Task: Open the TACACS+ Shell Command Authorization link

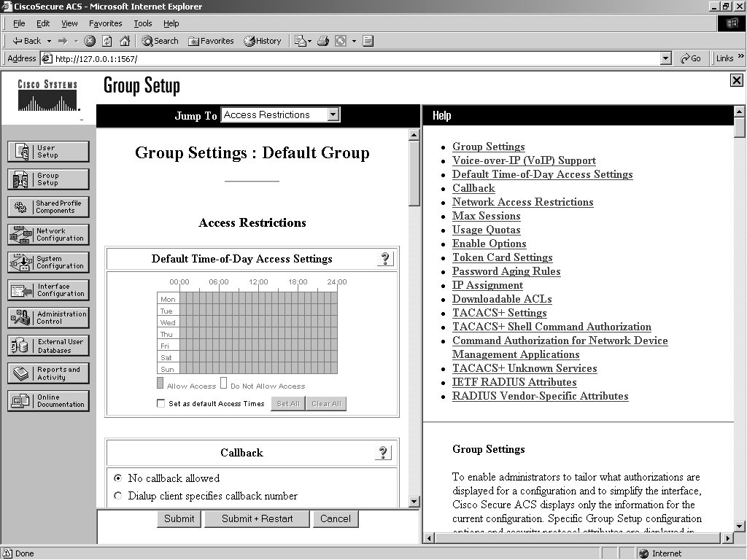Action: [551, 327]
